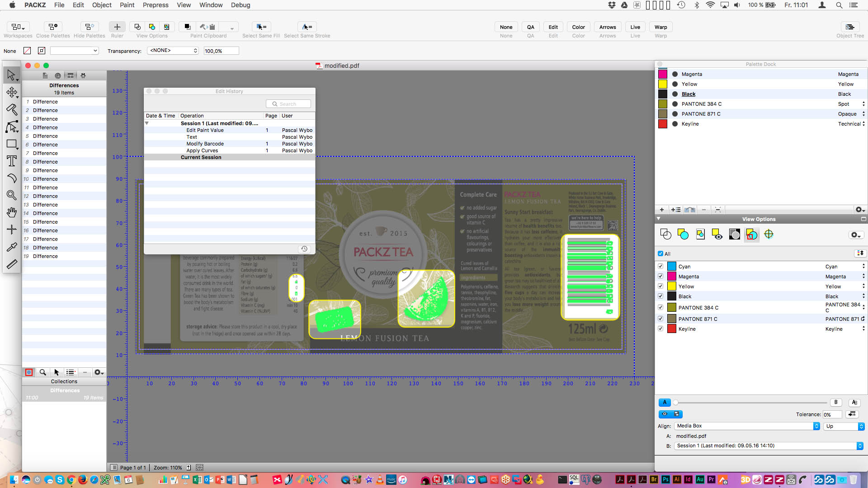Click the Keyline red swatch in Palette Dock
868x488 pixels.
tap(663, 124)
